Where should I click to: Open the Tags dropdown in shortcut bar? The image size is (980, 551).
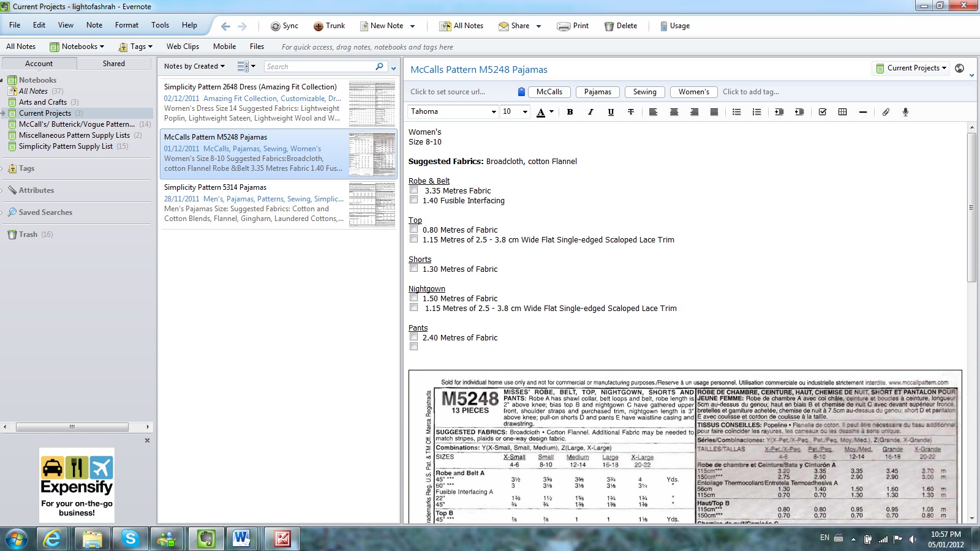pos(135,47)
